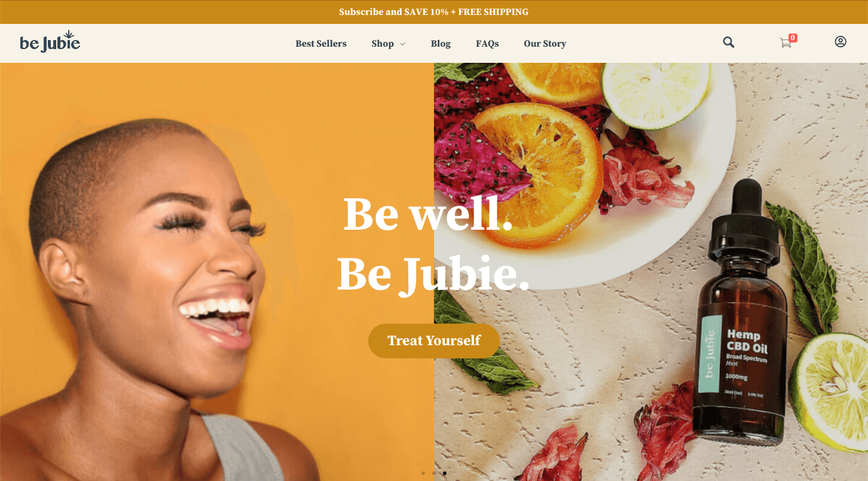Click the Treat Yourself button
The height and width of the screenshot is (481, 868).
pos(434,341)
